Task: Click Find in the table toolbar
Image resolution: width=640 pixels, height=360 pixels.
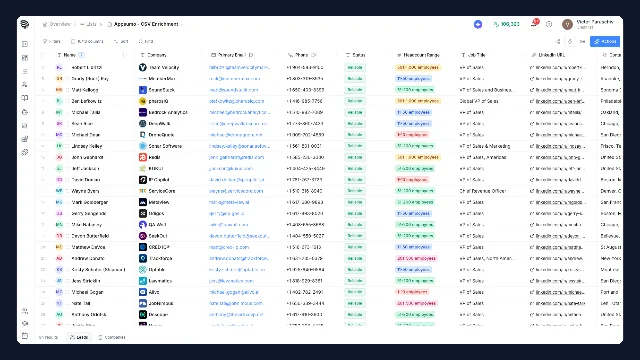Action: pyautogui.click(x=146, y=41)
